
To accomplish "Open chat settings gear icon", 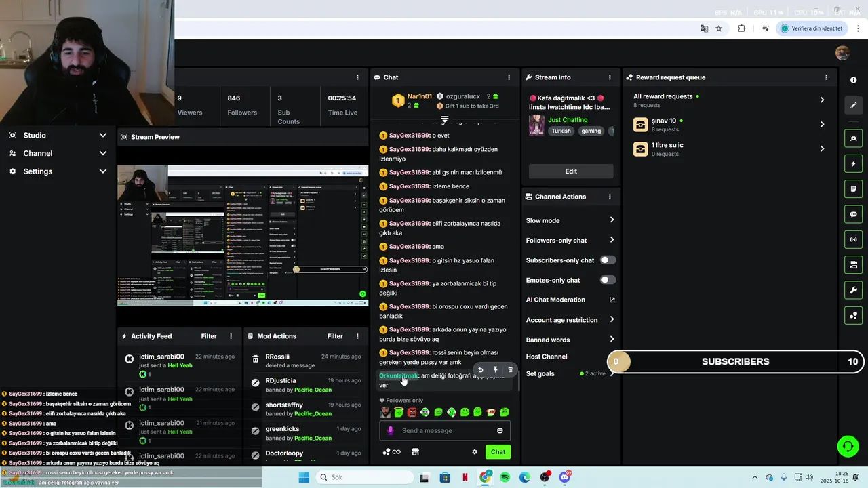I will [x=475, y=452].
